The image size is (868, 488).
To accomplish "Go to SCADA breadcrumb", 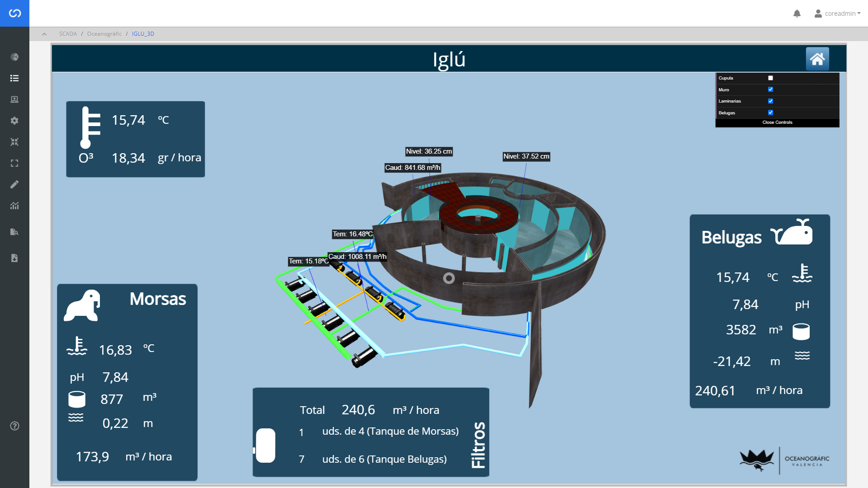I will pyautogui.click(x=68, y=34).
